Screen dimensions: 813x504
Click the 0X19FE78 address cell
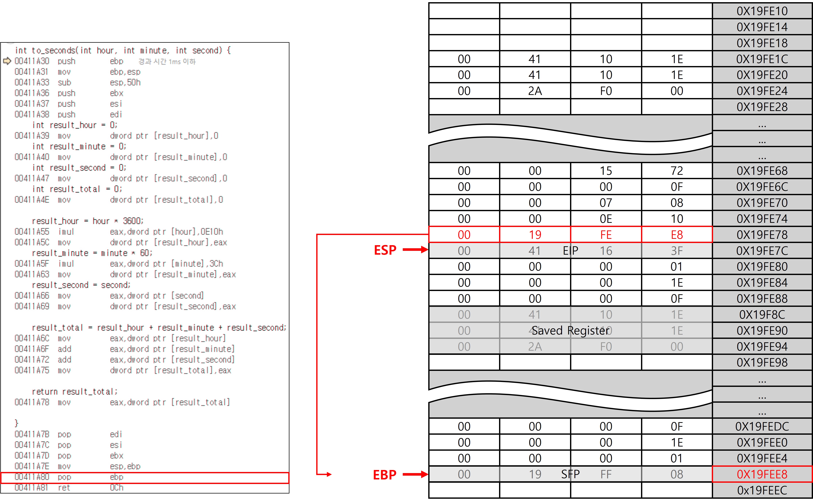[x=762, y=235]
